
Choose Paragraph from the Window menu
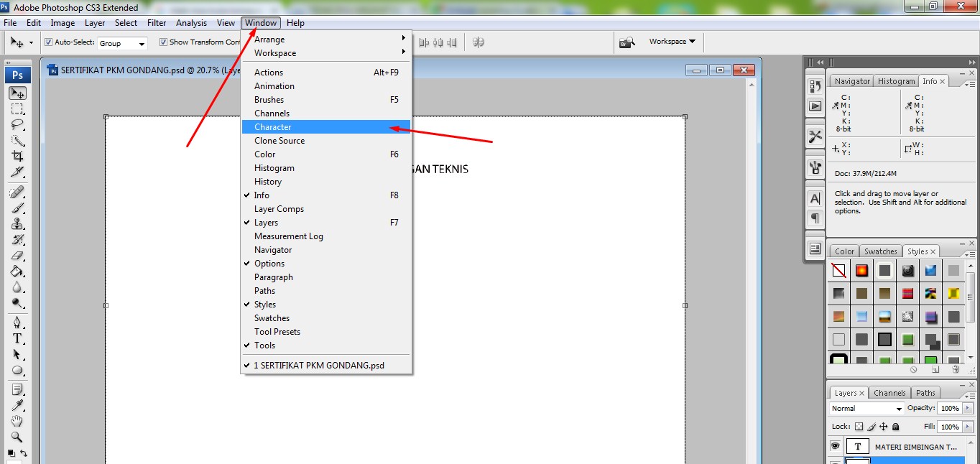[x=326, y=277]
